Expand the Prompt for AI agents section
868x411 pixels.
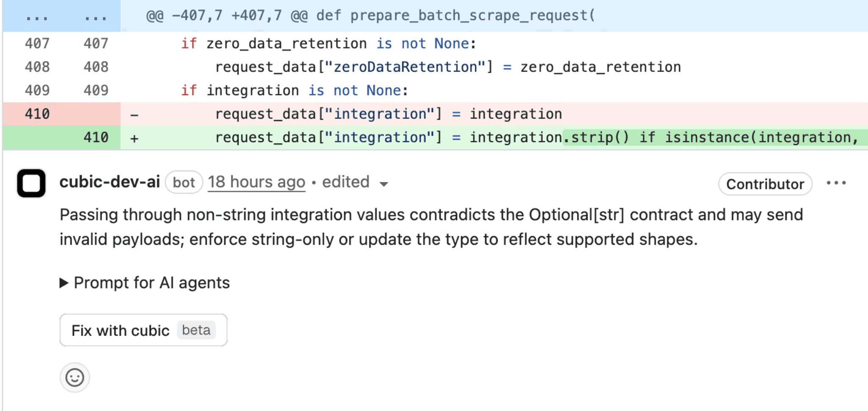[x=145, y=283]
